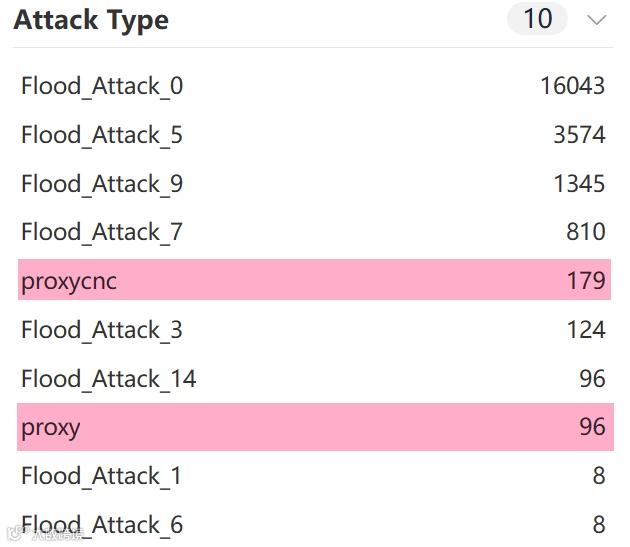Click the 1345 count for Flood_Attack_9
630x547 pixels.
pyautogui.click(x=579, y=184)
